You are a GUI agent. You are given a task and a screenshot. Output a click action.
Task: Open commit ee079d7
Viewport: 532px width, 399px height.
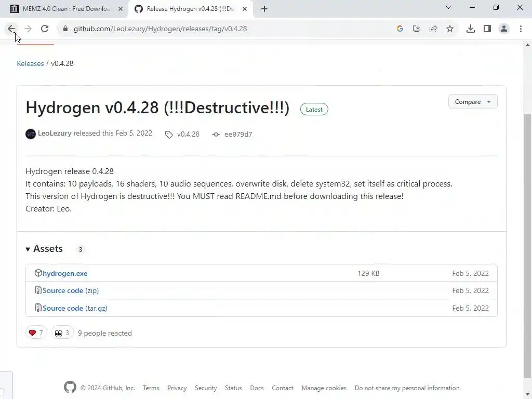(x=238, y=135)
